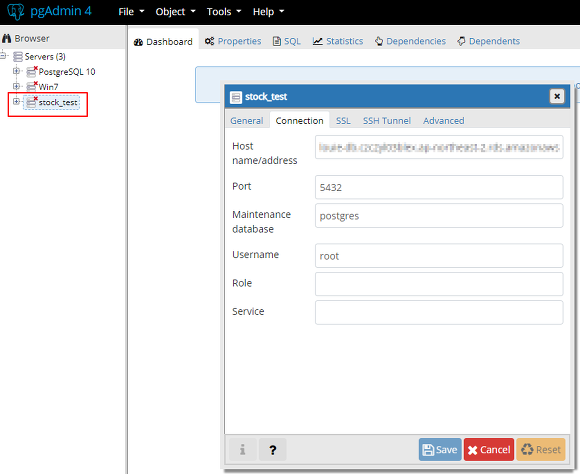Screen dimensions: 580x474
Task: Select the Win7 tree label
Action: point(48,87)
